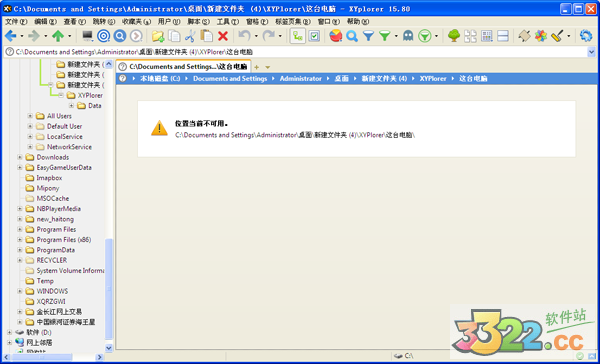Open Back history dropdown arrow

[x=22, y=36]
